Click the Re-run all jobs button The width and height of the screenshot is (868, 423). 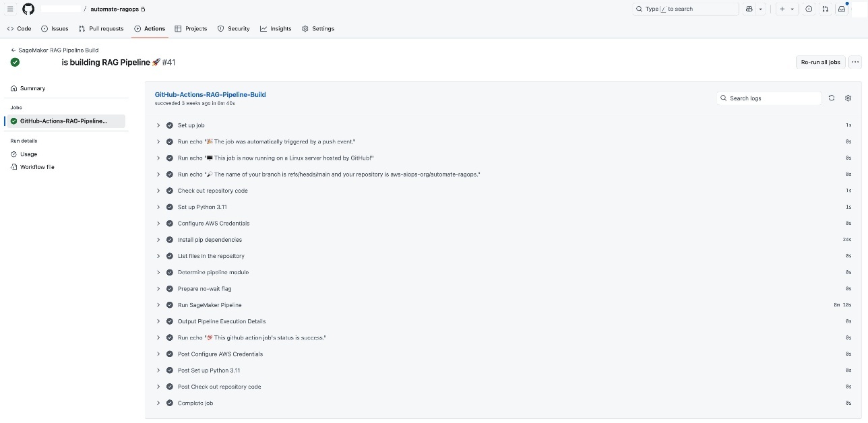click(820, 62)
